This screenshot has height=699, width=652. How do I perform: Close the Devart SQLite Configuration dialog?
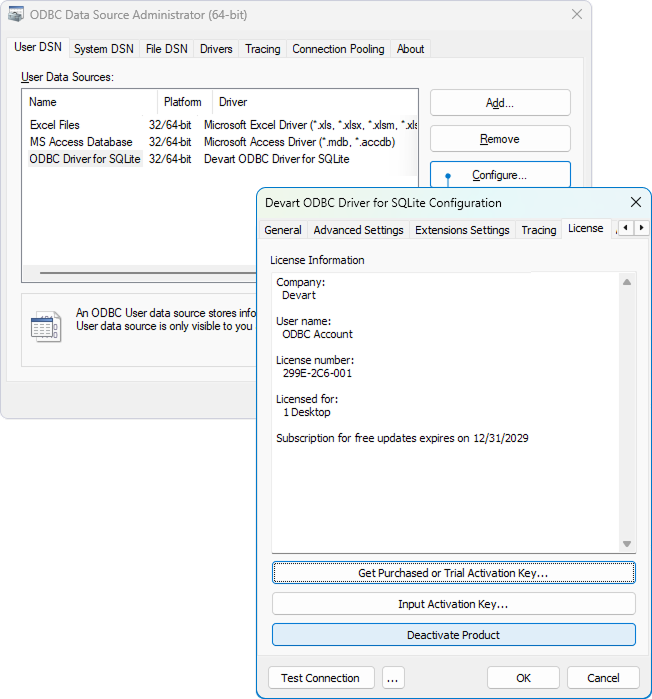tap(636, 202)
